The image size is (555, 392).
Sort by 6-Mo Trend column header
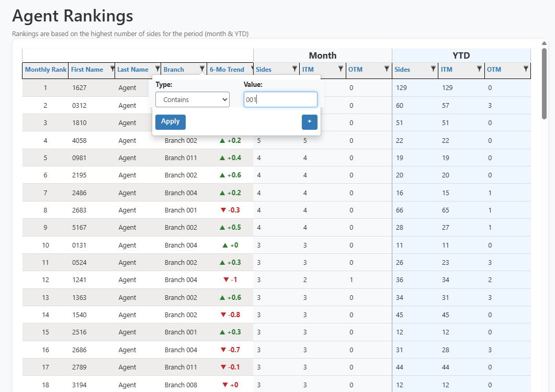click(x=227, y=70)
